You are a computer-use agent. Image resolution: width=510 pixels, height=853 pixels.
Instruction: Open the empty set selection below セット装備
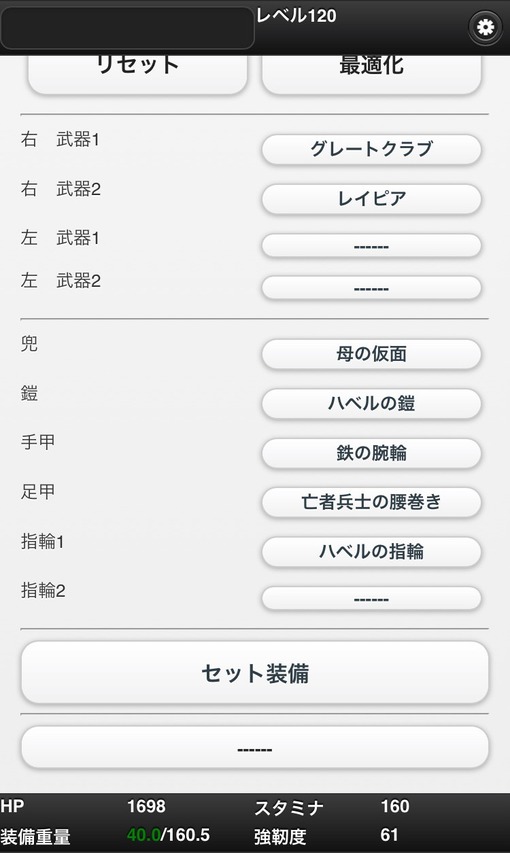[x=255, y=747]
